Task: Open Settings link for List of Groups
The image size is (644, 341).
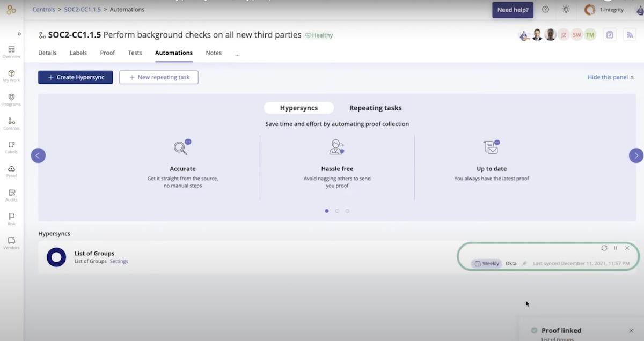Action: [119, 261]
